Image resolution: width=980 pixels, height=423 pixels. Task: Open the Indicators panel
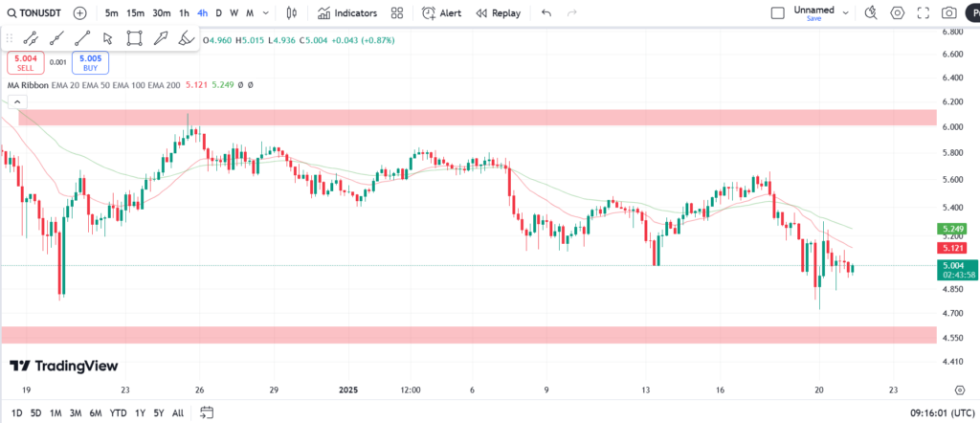tap(348, 13)
